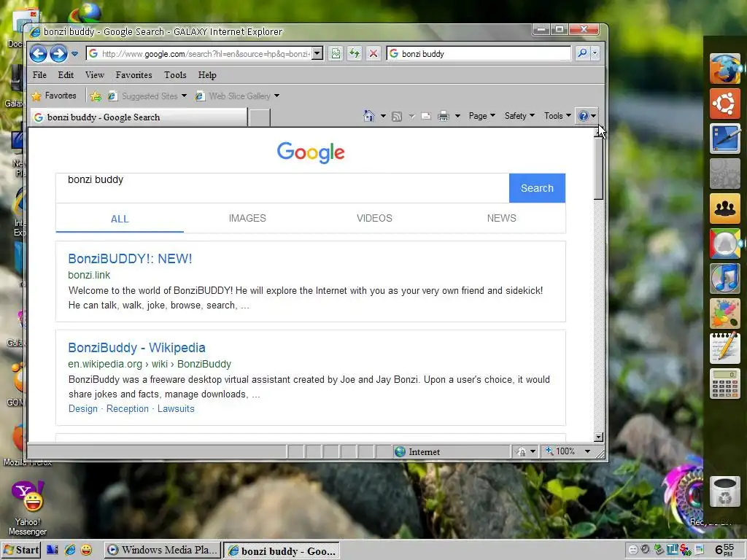Click the smiley quick launch icon
Viewport: 747px width, 560px height.
[86, 550]
